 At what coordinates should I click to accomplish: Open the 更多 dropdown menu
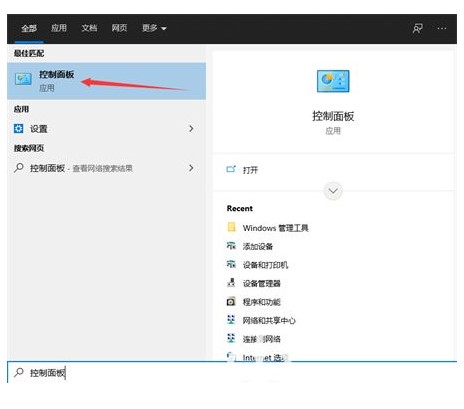[154, 28]
